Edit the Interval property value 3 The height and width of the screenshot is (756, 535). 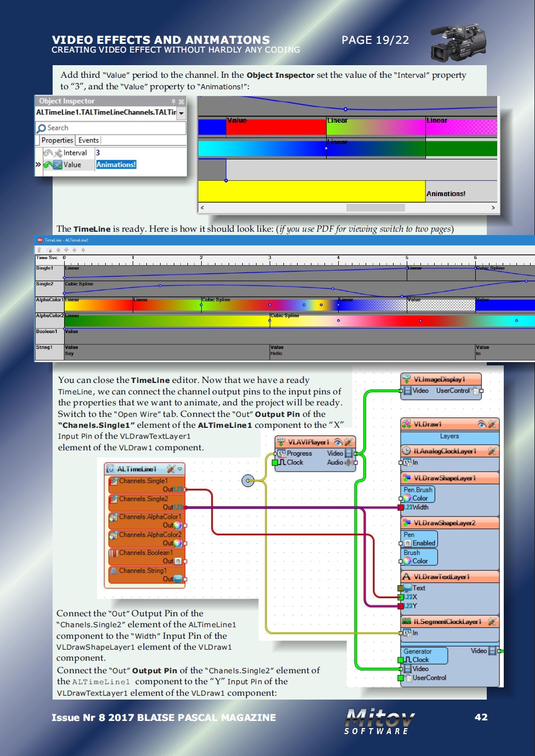click(x=98, y=152)
